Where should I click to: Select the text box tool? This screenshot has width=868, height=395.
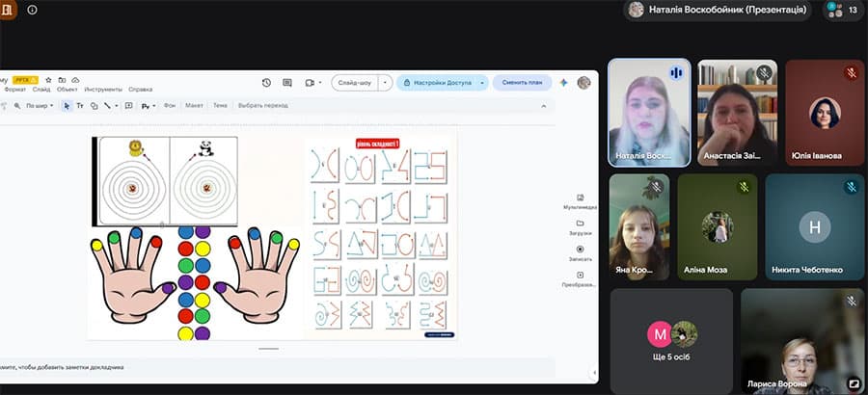click(80, 105)
